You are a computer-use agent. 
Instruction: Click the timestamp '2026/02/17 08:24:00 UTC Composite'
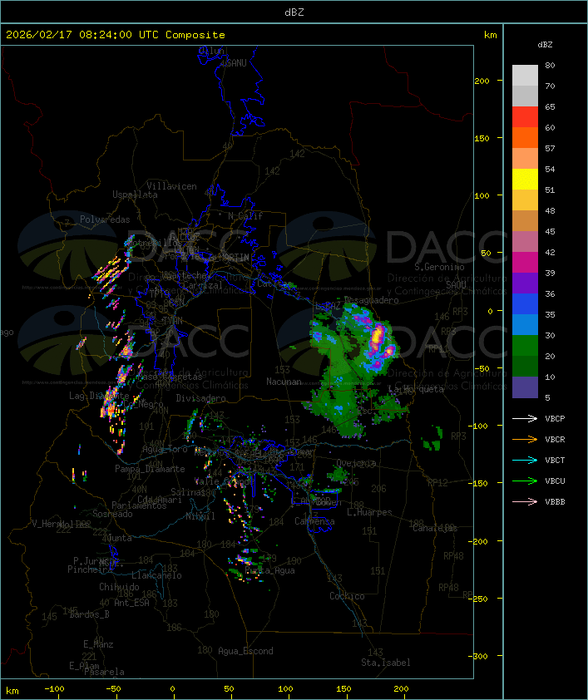(x=116, y=35)
